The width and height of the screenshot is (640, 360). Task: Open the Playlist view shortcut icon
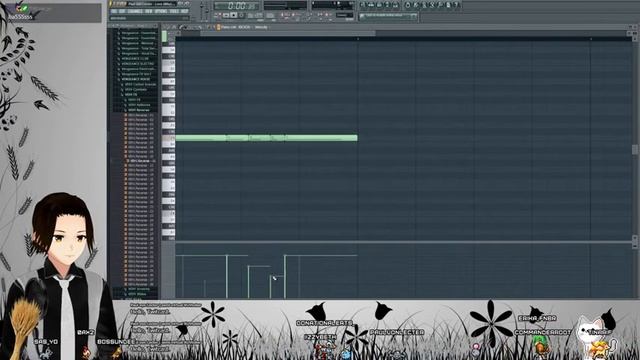click(363, 5)
